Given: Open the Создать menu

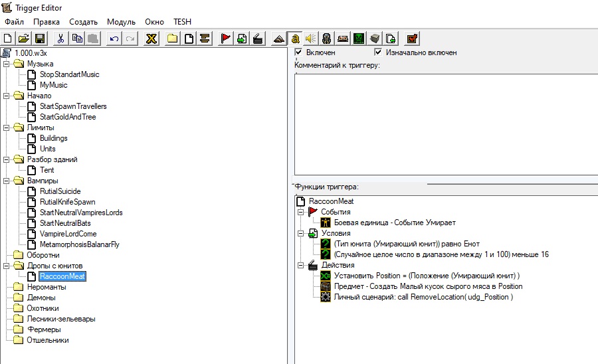Looking at the screenshot, I should 83,22.
